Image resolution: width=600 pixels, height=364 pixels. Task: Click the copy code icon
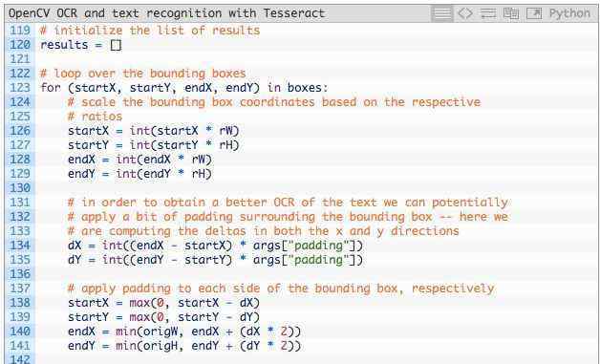click(x=511, y=13)
